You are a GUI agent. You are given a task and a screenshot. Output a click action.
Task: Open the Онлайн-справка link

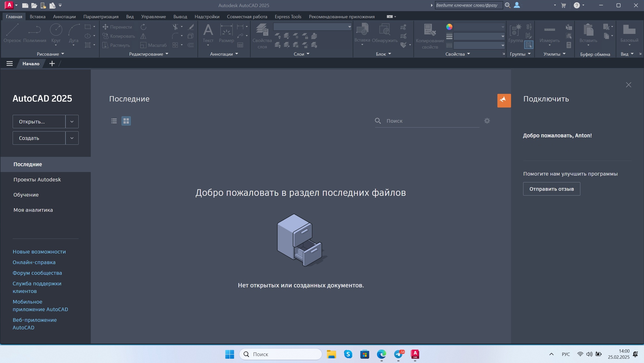coord(34,262)
